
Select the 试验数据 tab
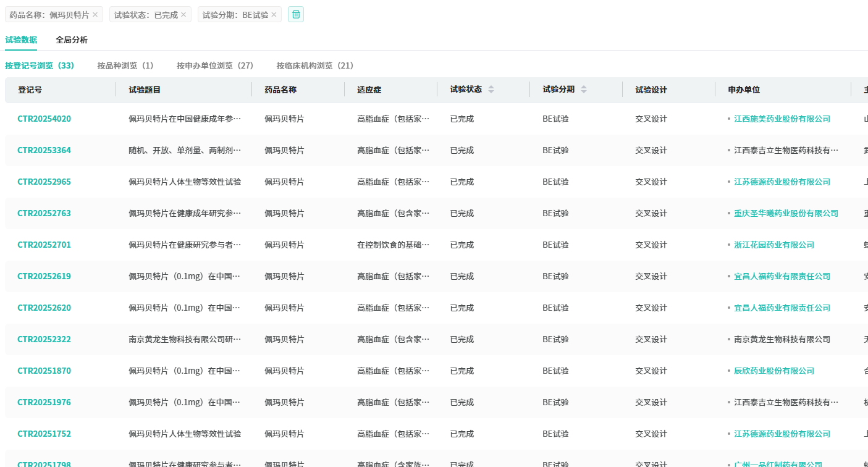click(21, 40)
